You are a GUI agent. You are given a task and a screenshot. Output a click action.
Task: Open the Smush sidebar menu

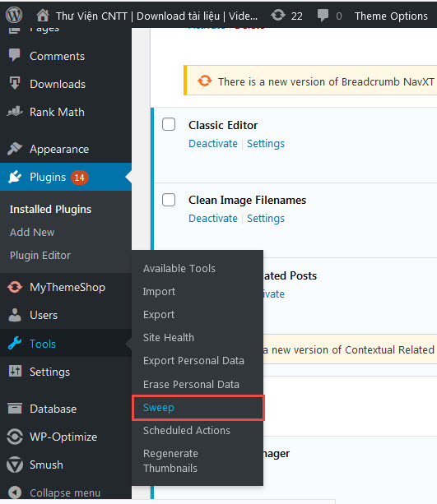click(x=46, y=465)
